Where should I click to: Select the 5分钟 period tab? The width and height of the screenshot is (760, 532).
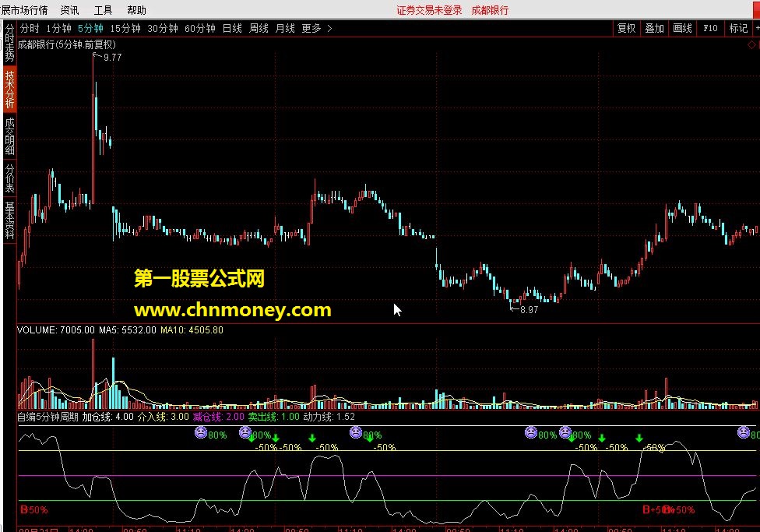pyautogui.click(x=90, y=29)
